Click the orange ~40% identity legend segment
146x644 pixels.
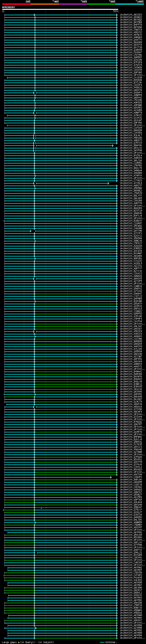coord(45,4)
